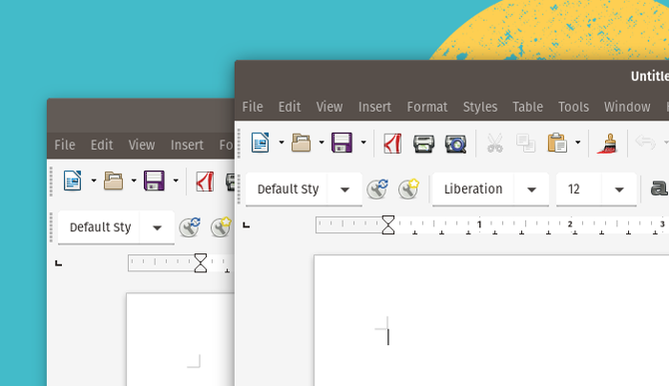Click New document icon in front window
Viewport: 669px width, 386px height.
260,142
